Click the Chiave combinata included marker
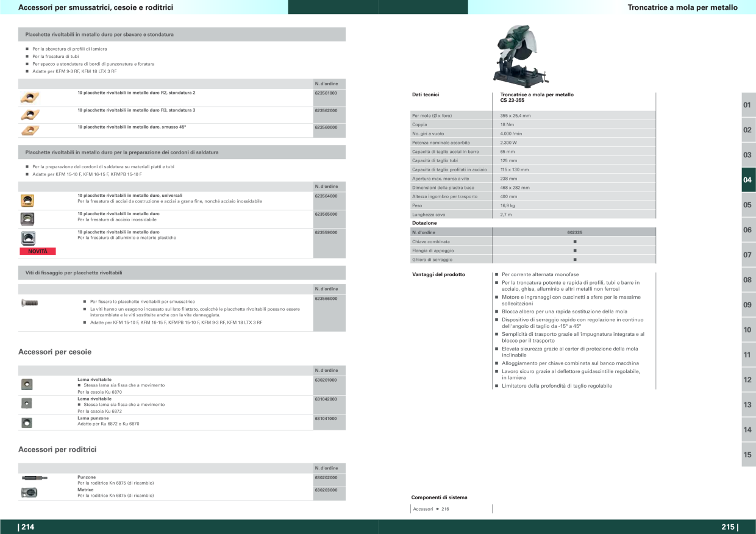756x534 pixels. click(574, 241)
